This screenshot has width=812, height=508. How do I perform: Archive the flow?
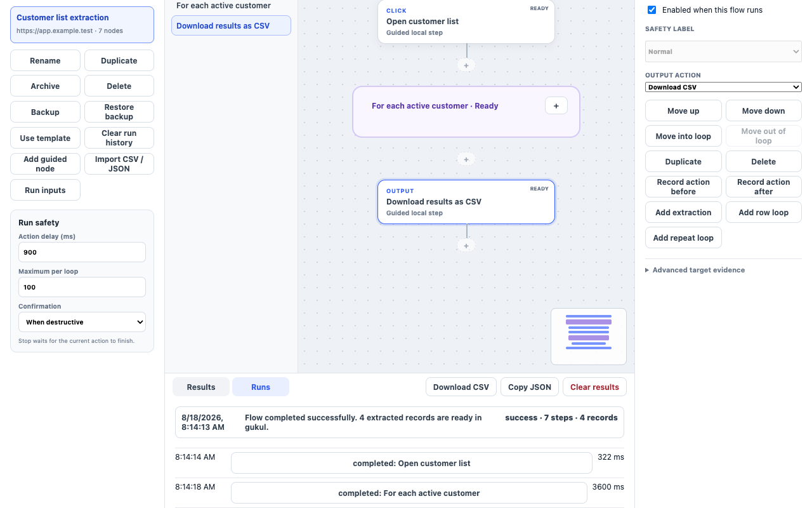click(45, 86)
